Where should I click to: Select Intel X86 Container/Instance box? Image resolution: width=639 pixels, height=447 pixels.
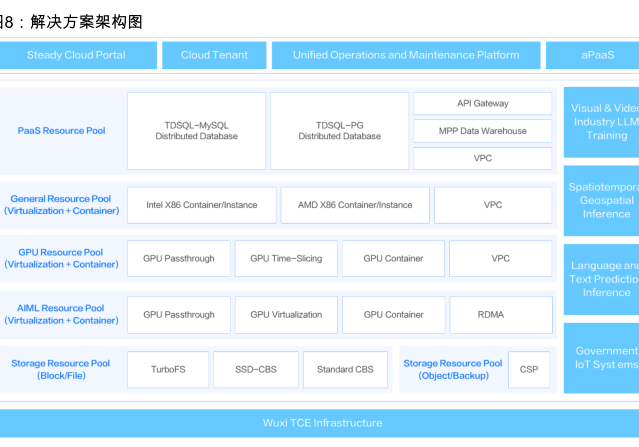point(201,205)
